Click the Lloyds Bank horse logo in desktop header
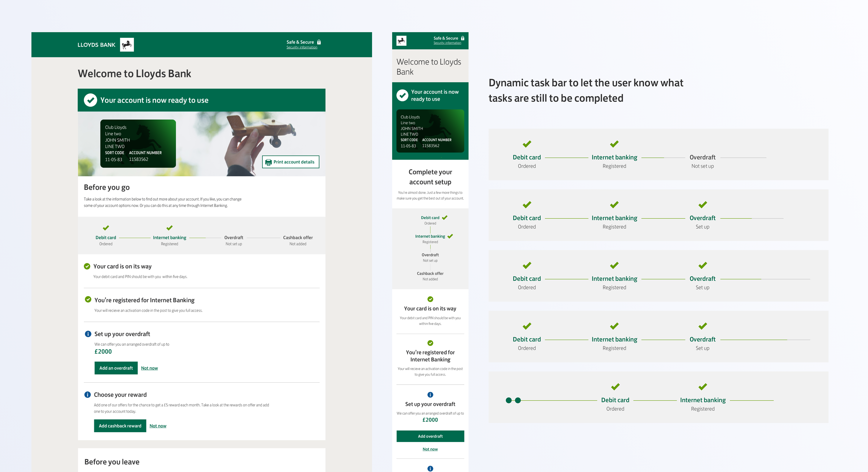 pos(127,45)
